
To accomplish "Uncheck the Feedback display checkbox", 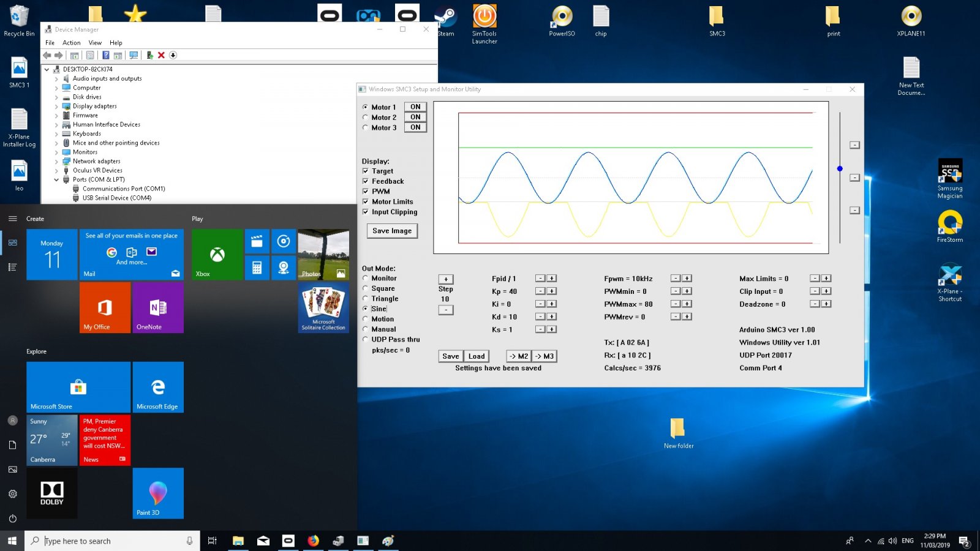I will pos(366,181).
